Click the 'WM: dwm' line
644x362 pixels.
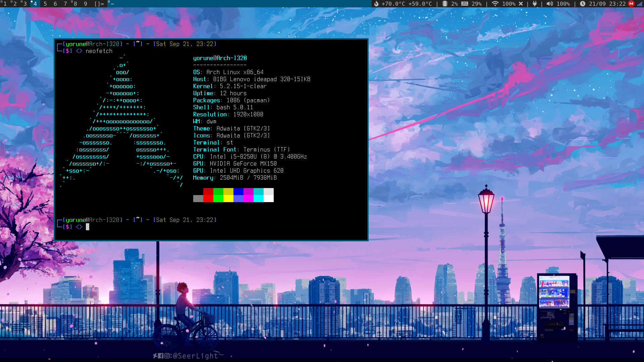205,121
